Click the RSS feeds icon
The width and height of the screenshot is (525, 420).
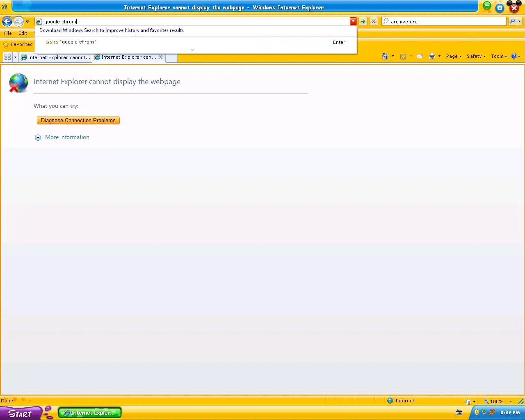[x=403, y=56]
